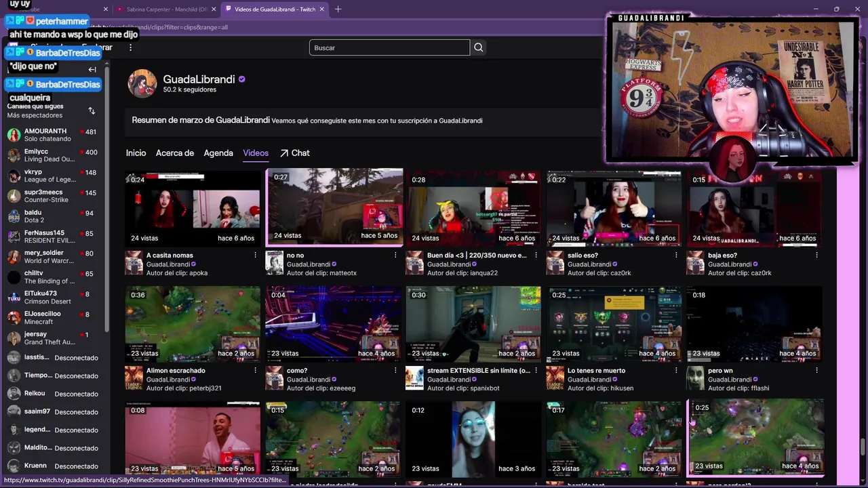Play the 'salio eso?' clip thumbnail

[x=614, y=209]
